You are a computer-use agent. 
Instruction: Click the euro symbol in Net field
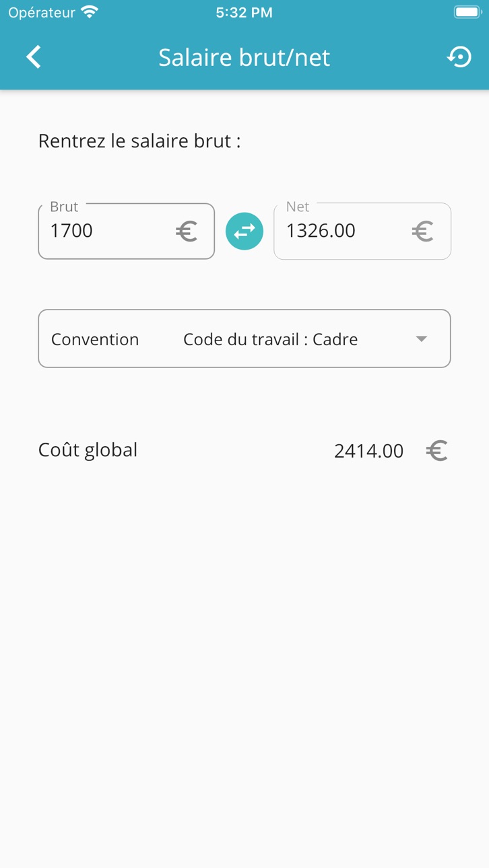coord(422,231)
